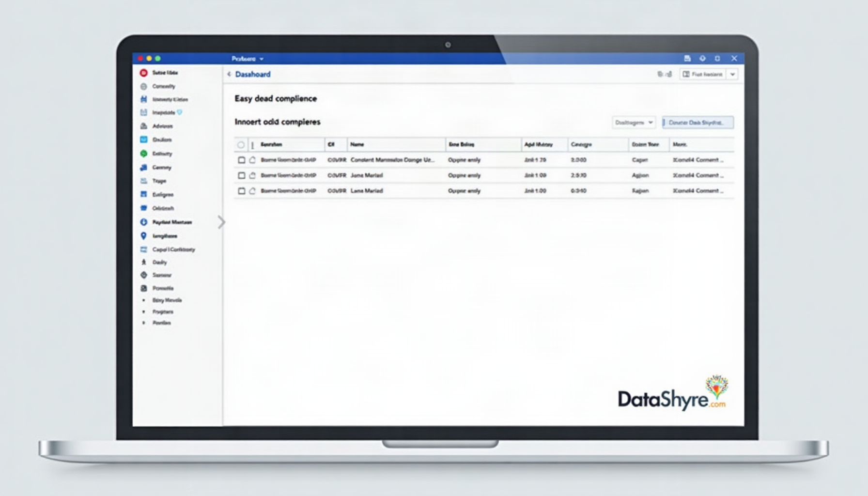The image size is (868, 496).
Task: Click the blue map-pin icon in the sidebar
Action: coord(143,236)
